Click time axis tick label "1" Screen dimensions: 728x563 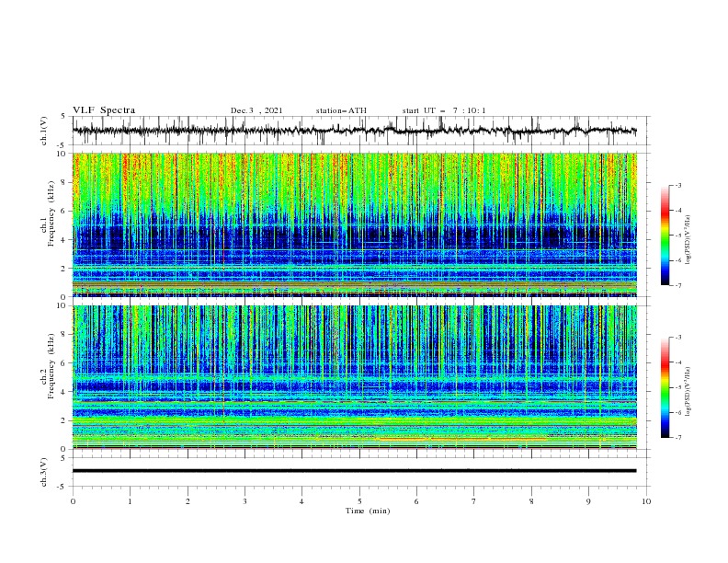pyautogui.click(x=130, y=501)
